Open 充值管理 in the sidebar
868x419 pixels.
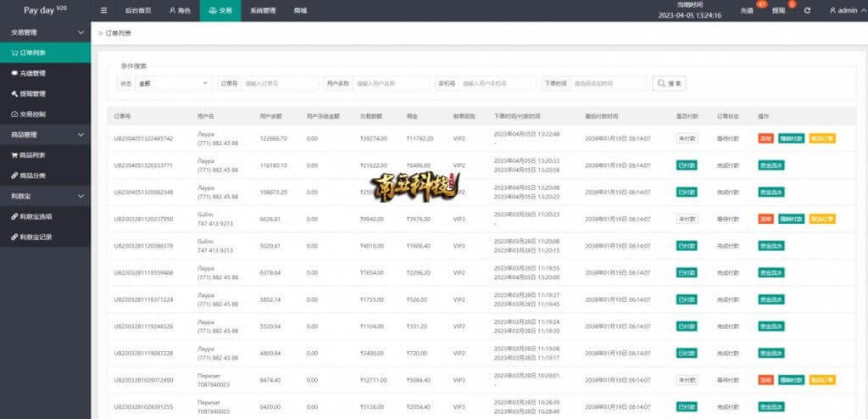point(32,73)
